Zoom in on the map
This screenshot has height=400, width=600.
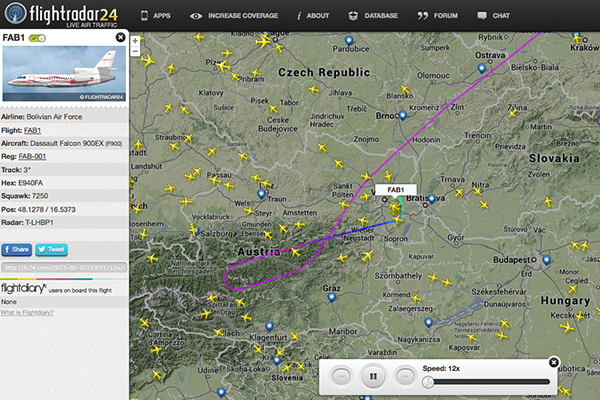click(135, 41)
